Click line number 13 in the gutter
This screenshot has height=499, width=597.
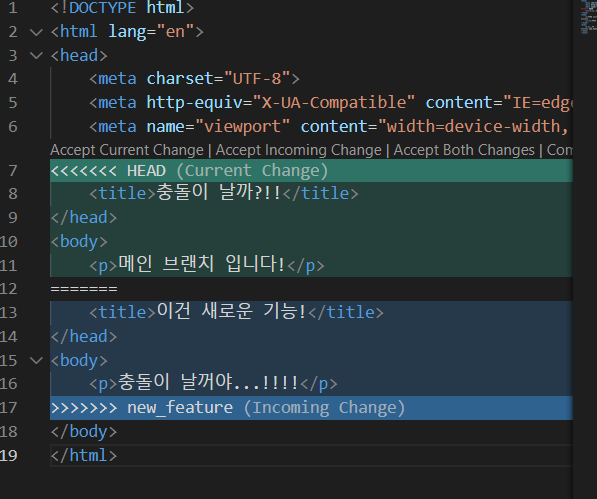(9, 313)
